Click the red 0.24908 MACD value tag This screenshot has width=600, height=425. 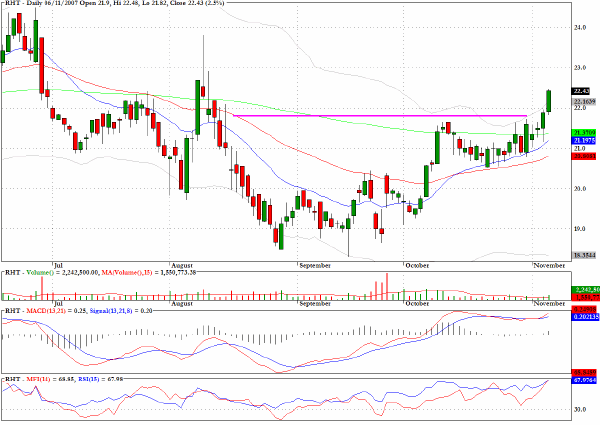click(x=584, y=309)
